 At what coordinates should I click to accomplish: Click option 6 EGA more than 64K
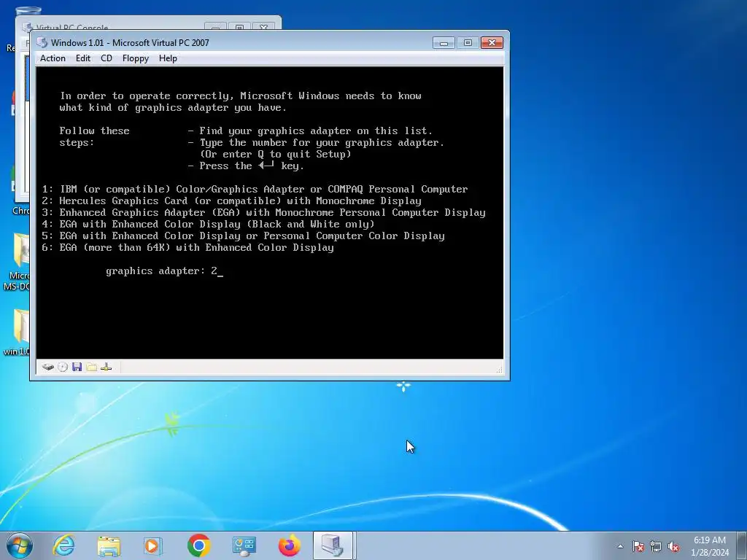click(187, 248)
